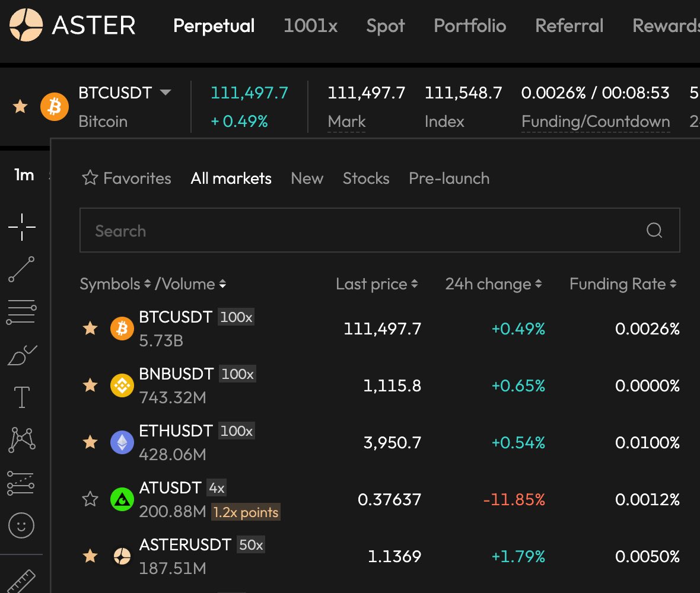Click the 1.2x points badge
Image resolution: width=700 pixels, height=593 pixels.
click(x=246, y=512)
